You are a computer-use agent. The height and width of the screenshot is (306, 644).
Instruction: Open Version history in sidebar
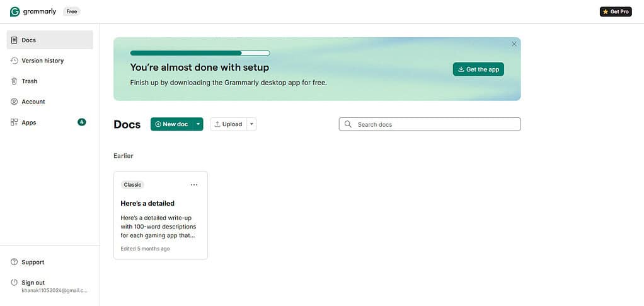50,61
